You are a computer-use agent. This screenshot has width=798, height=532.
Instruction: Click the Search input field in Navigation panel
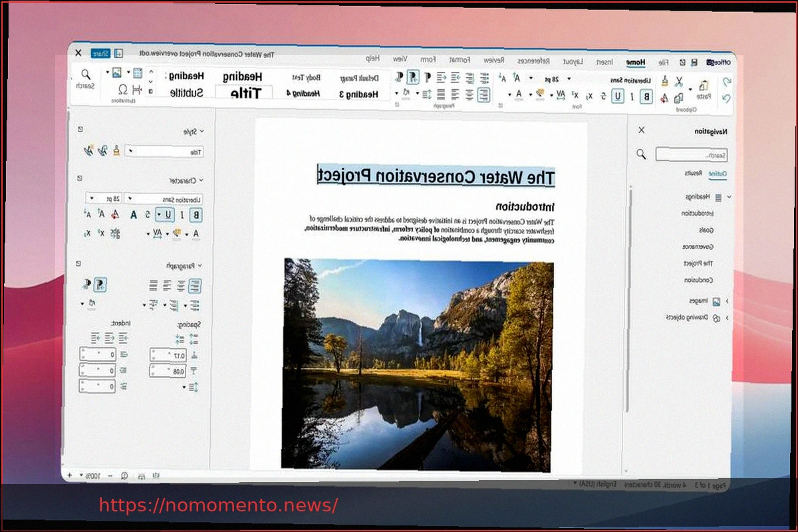(692, 154)
